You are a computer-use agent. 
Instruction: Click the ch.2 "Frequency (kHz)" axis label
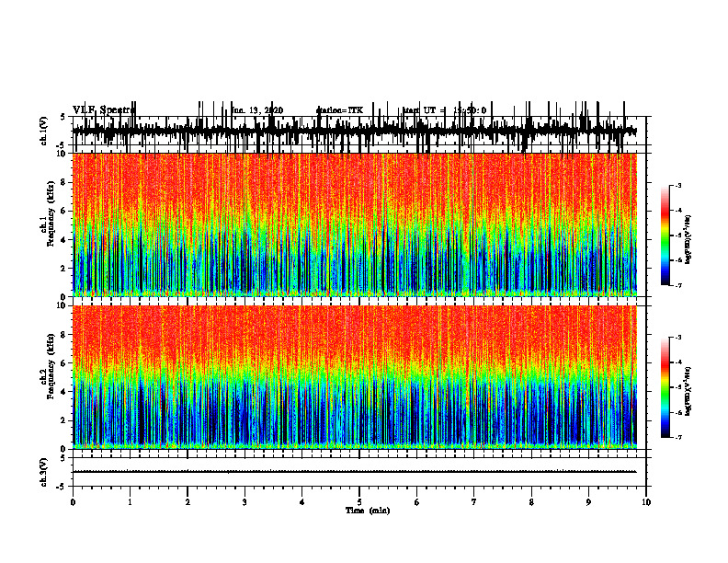51,366
